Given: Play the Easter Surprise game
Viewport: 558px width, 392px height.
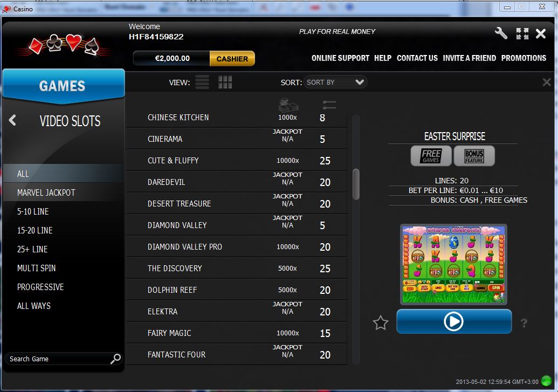Looking at the screenshot, I should pyautogui.click(x=454, y=321).
